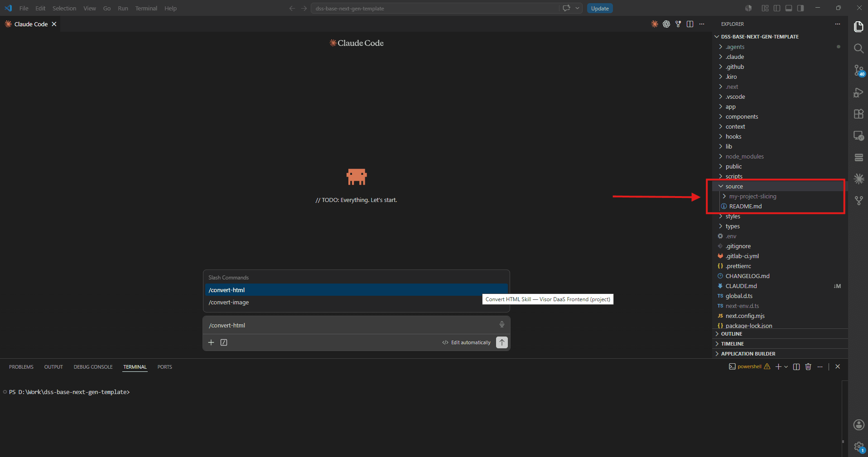Switch to the PORTS panel tab
The width and height of the screenshot is (868, 457).
coord(165,367)
